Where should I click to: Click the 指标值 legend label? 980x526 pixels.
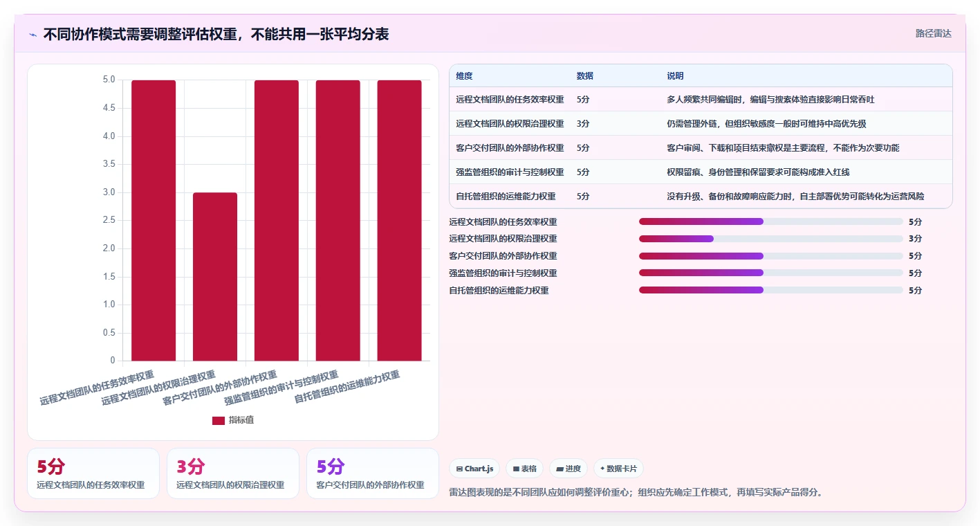point(241,420)
